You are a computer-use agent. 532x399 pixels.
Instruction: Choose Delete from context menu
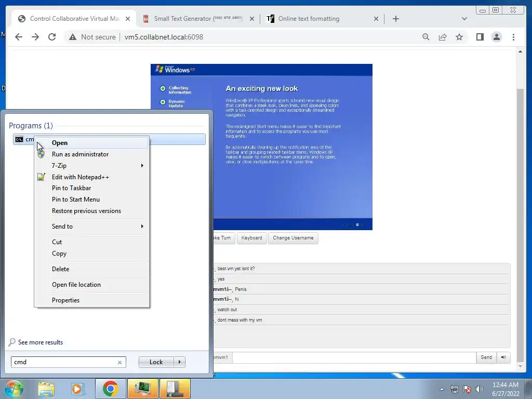[x=92, y=269]
